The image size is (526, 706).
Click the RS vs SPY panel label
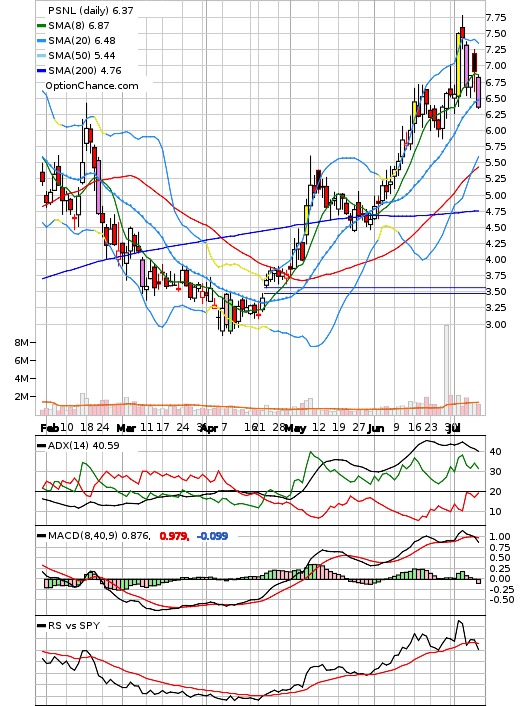[x=74, y=625]
